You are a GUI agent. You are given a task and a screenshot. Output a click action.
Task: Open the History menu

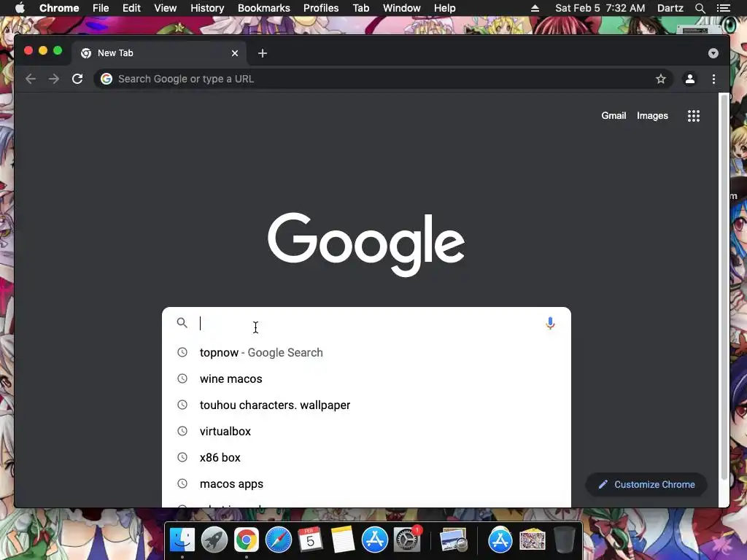(x=207, y=8)
